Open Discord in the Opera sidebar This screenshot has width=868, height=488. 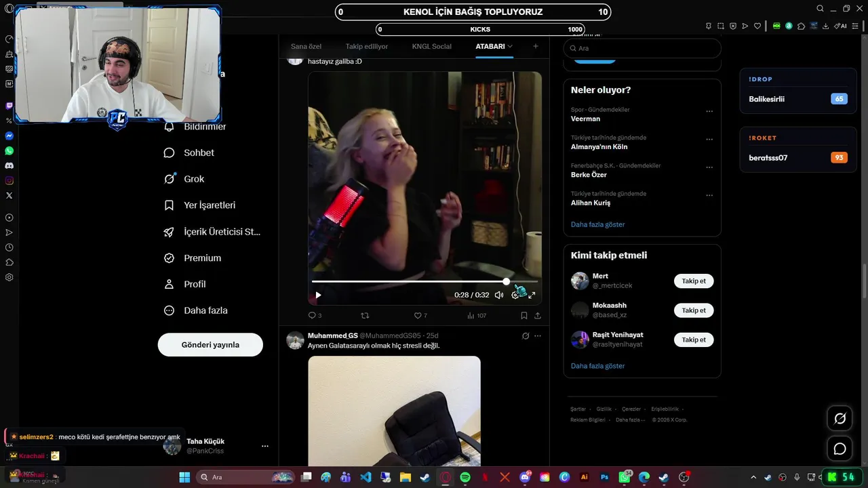click(x=9, y=166)
